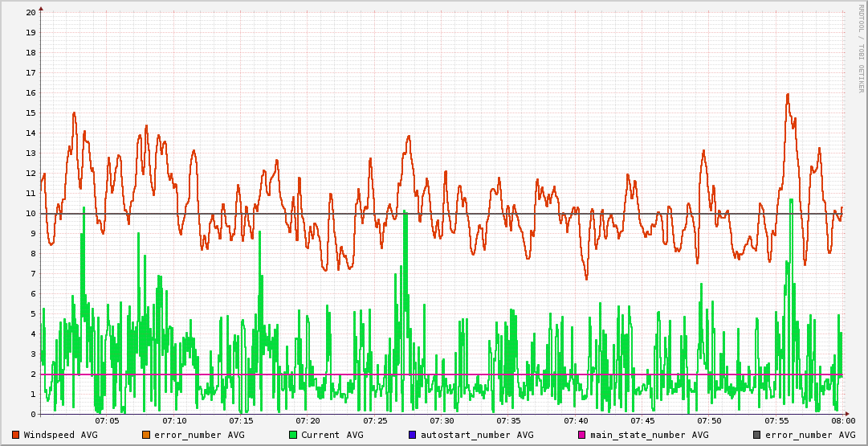Click the 07:55 time axis label
Image resolution: width=868 pixels, height=446 pixels.
(777, 422)
